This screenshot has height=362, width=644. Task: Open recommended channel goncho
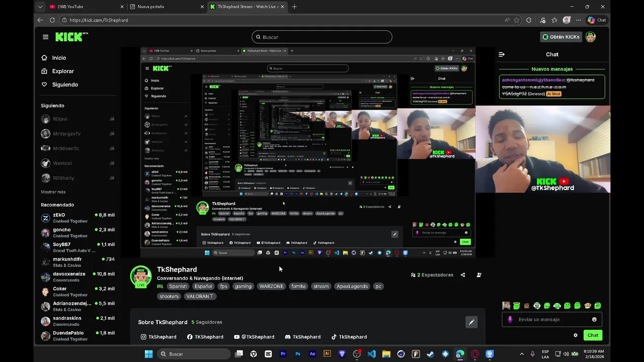tap(78, 232)
